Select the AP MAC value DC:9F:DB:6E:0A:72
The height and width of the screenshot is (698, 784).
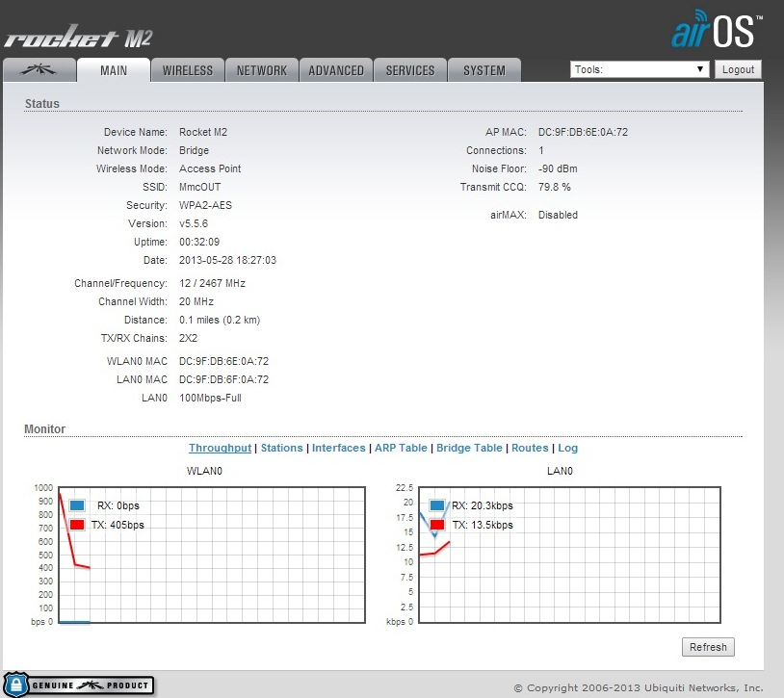point(583,132)
